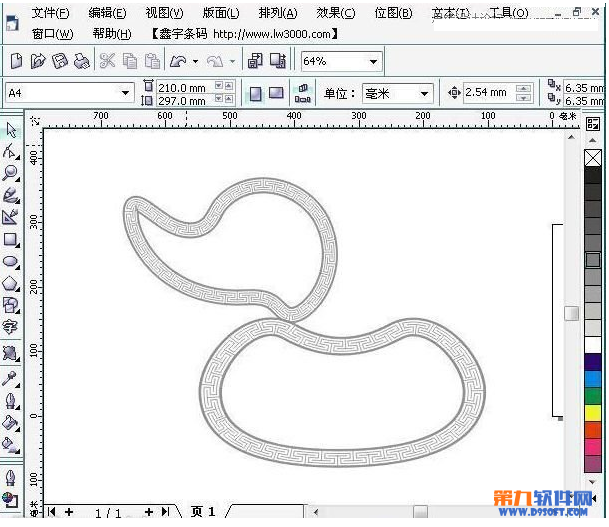609x527 pixels.
Task: Open the A4 paper size dropdown
Action: 125,93
